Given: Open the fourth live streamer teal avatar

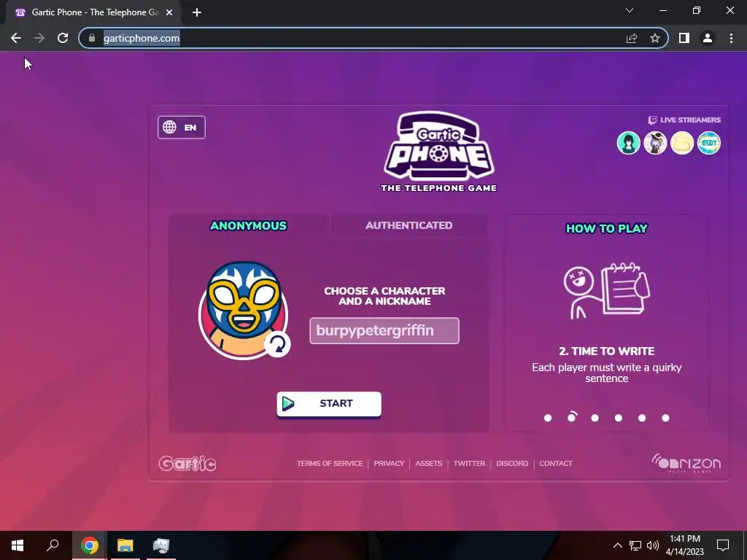Looking at the screenshot, I should (709, 143).
